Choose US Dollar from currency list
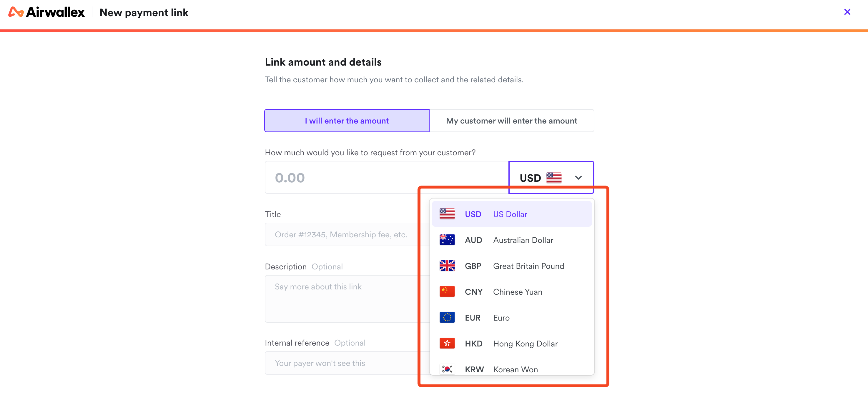Image resolution: width=868 pixels, height=400 pixels. click(x=511, y=214)
